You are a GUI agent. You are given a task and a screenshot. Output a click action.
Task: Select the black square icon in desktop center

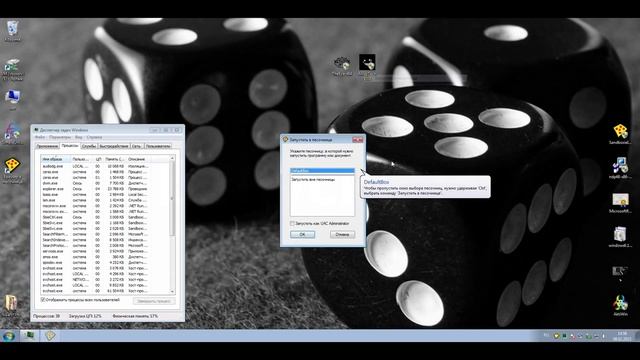pyautogui.click(x=367, y=65)
